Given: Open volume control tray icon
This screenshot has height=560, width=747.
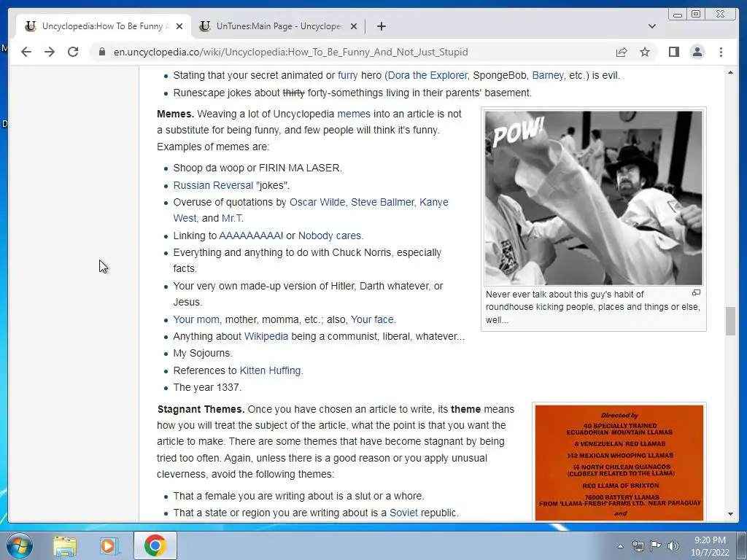Looking at the screenshot, I should [673, 546].
